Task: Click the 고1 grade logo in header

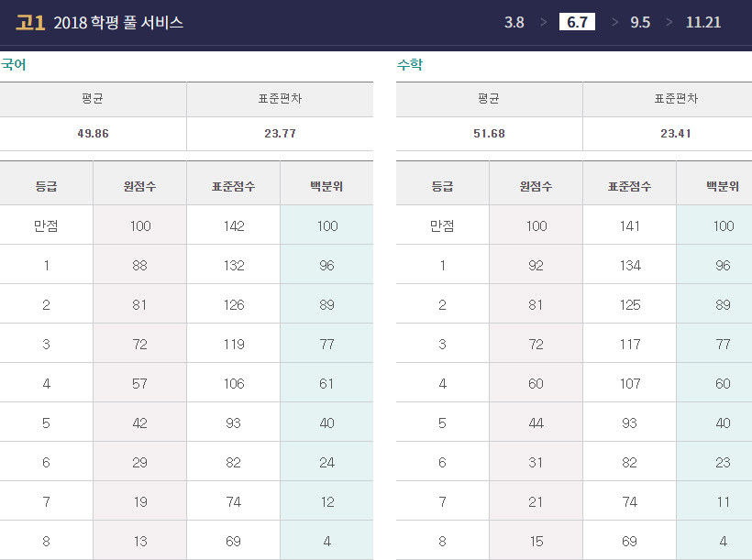Action: (x=30, y=22)
